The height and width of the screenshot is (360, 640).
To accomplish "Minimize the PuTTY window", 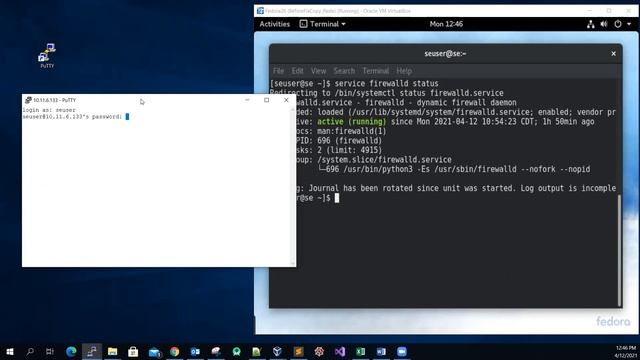I will (x=247, y=100).
